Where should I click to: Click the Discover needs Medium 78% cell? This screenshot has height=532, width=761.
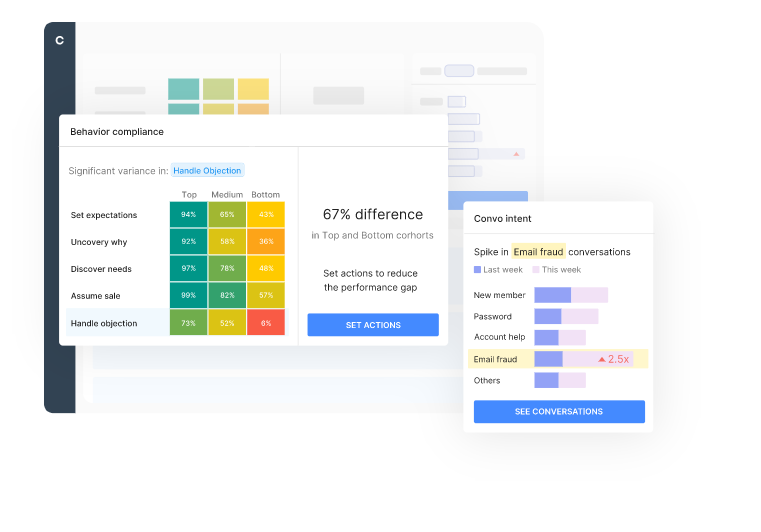click(x=227, y=268)
